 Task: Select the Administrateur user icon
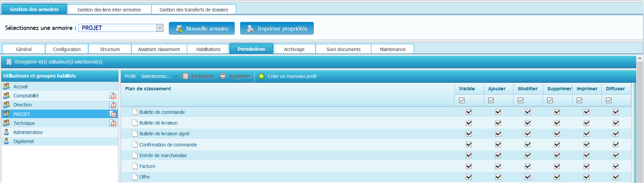(x=6, y=132)
